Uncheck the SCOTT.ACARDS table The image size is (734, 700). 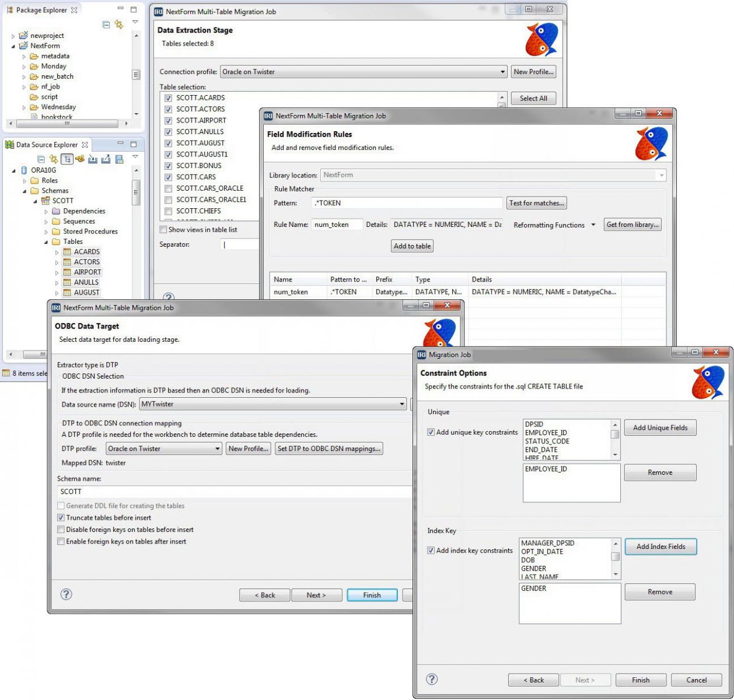pyautogui.click(x=168, y=98)
